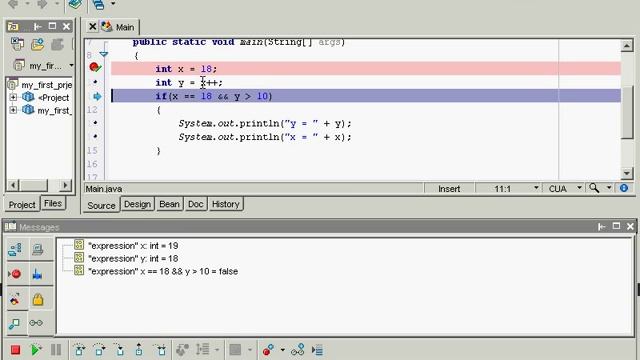This screenshot has height=360, width=640.
Task: Switch to the Bean tab
Action: click(169, 204)
